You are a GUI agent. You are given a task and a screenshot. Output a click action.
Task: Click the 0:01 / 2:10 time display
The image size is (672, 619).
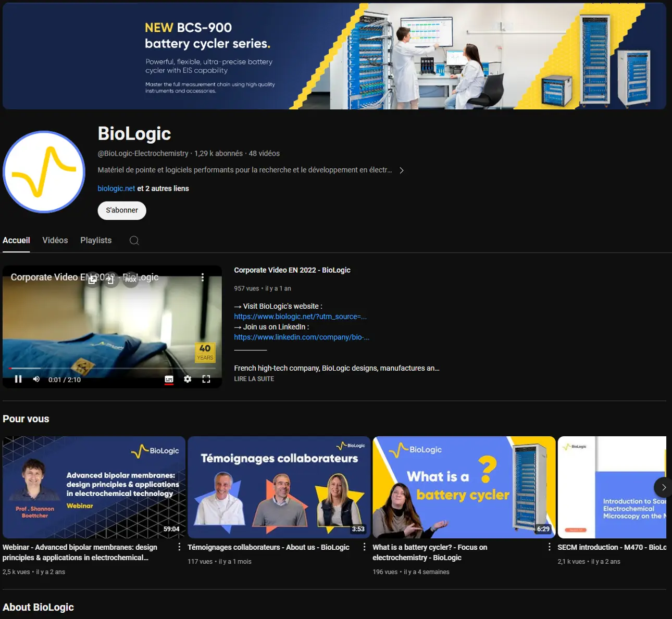tap(65, 380)
